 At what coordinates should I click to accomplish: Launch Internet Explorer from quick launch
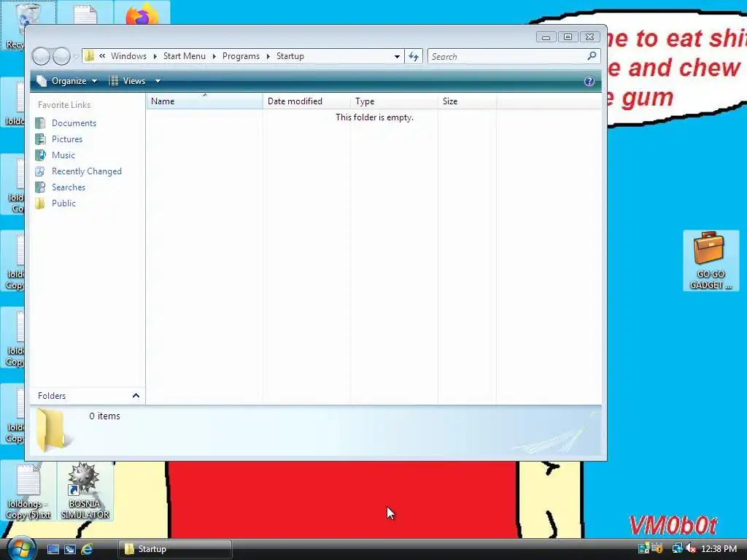coord(88,549)
